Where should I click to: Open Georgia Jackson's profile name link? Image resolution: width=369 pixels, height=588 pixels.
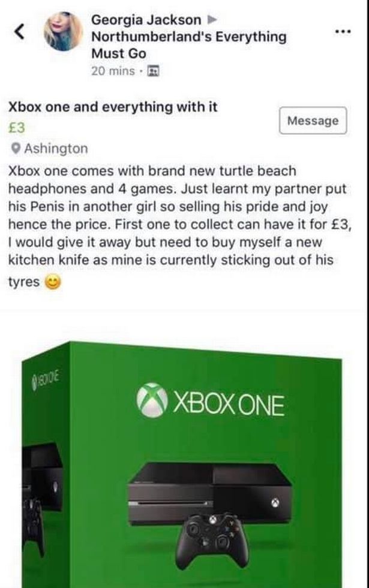pos(146,20)
